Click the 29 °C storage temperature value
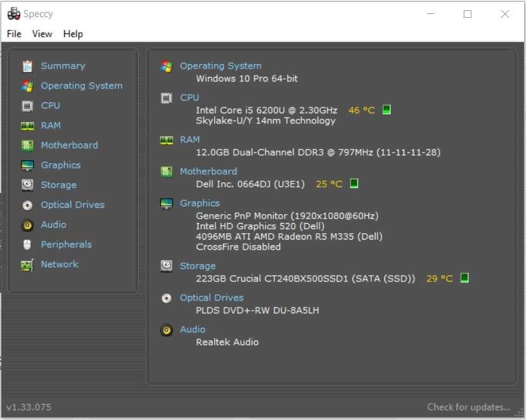Image resolution: width=526 pixels, height=420 pixels. click(x=440, y=278)
